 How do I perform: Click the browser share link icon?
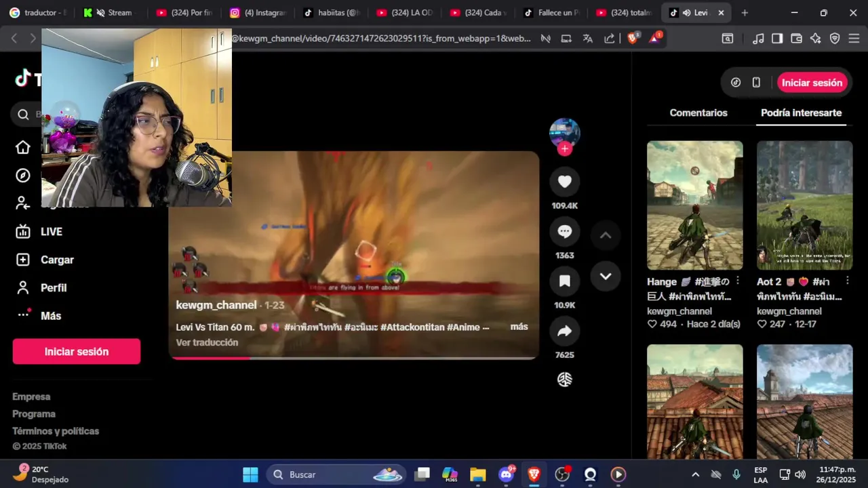point(610,39)
